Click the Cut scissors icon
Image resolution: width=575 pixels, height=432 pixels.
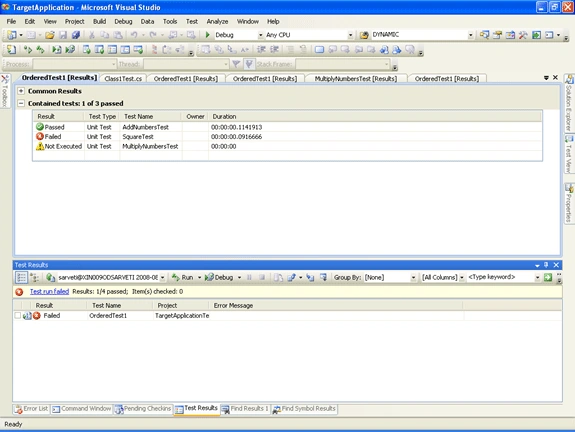coord(92,35)
